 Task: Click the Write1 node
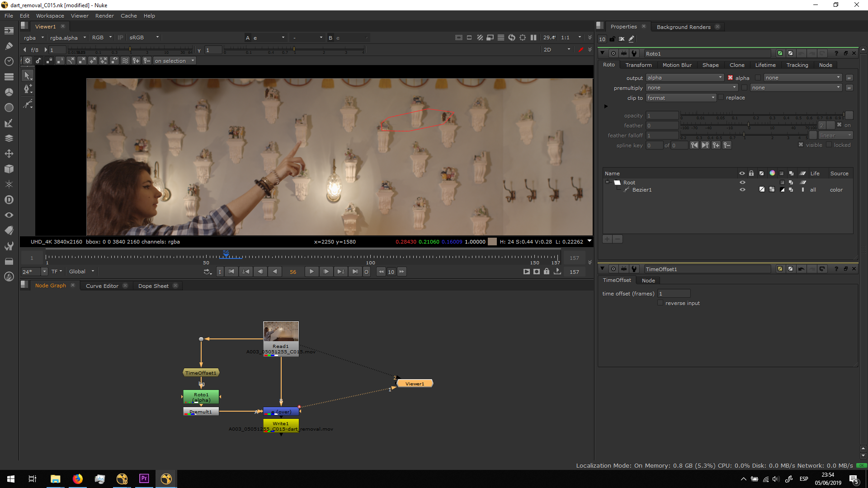[281, 423]
